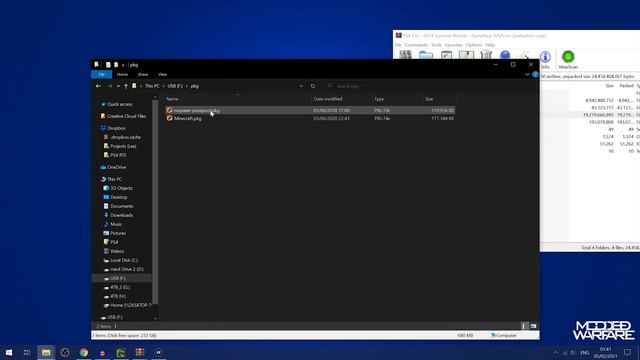Open WinRAR from the taskbar
Viewport: 640px width, 360px height.
(x=140, y=352)
